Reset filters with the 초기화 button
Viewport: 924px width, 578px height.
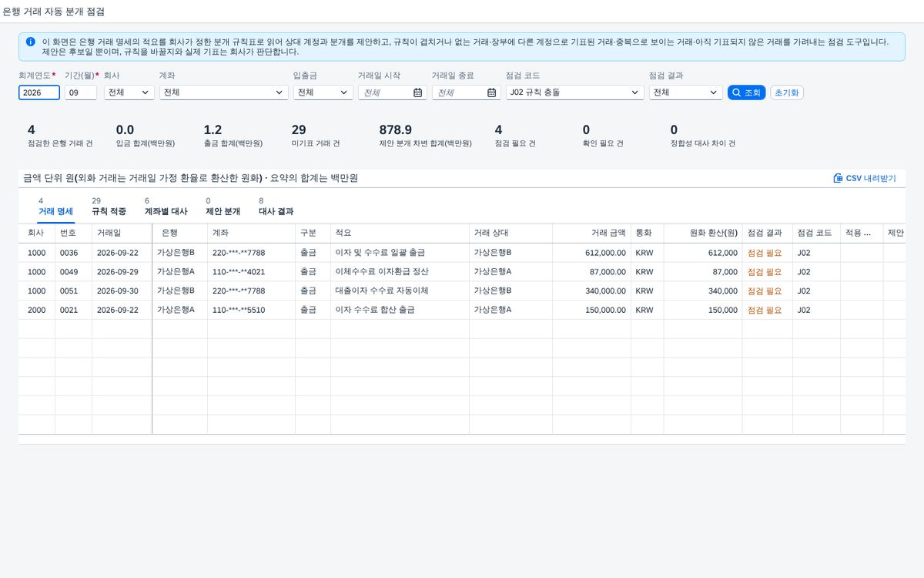click(x=787, y=92)
